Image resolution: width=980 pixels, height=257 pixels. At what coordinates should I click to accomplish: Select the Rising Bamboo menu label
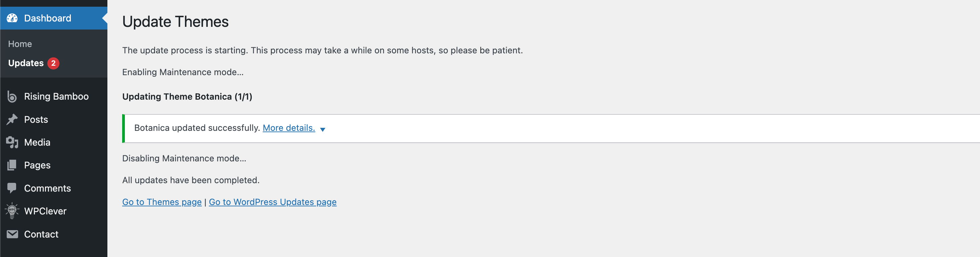[x=56, y=97]
